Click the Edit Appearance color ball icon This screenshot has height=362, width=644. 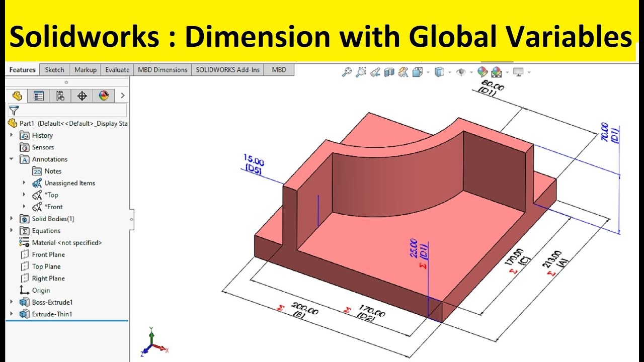point(482,72)
